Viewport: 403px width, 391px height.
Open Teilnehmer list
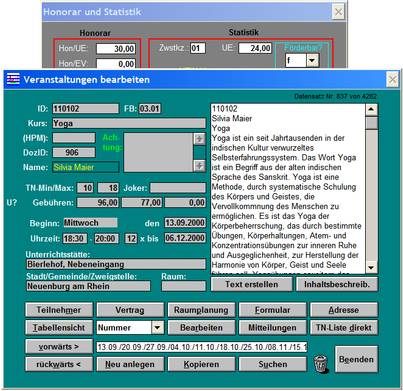59,310
